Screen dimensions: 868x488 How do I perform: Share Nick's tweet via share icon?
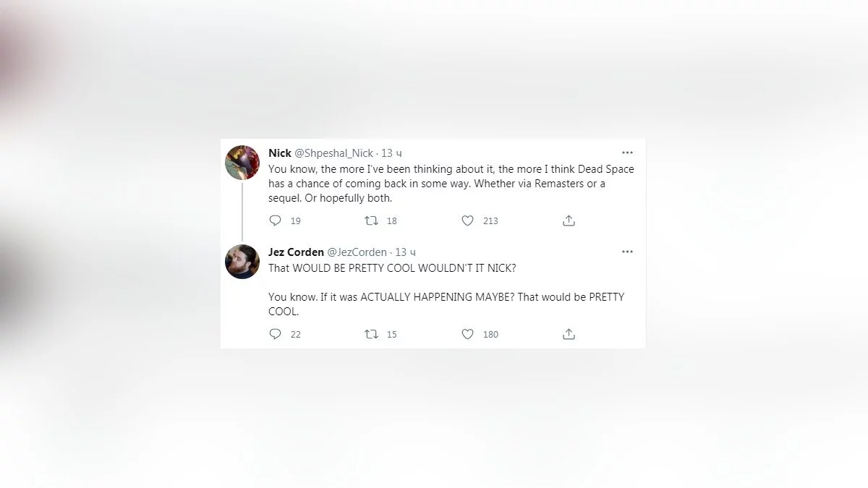pyautogui.click(x=569, y=221)
